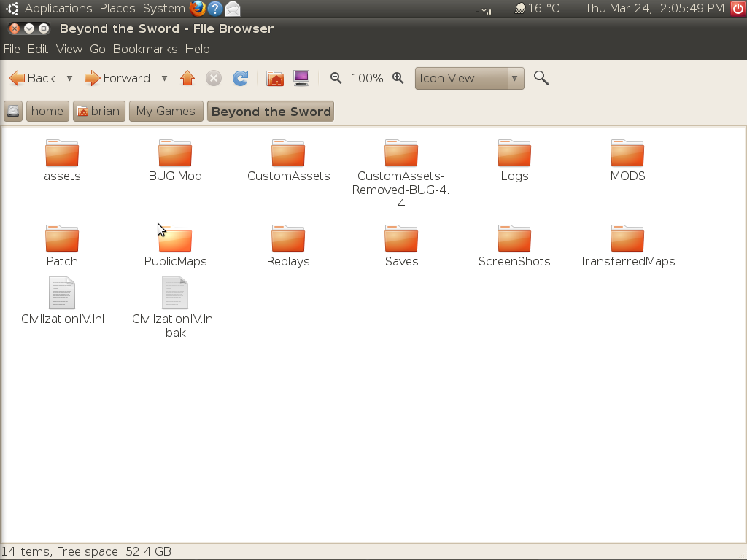Open the Applications menu in top panel

pos(58,9)
